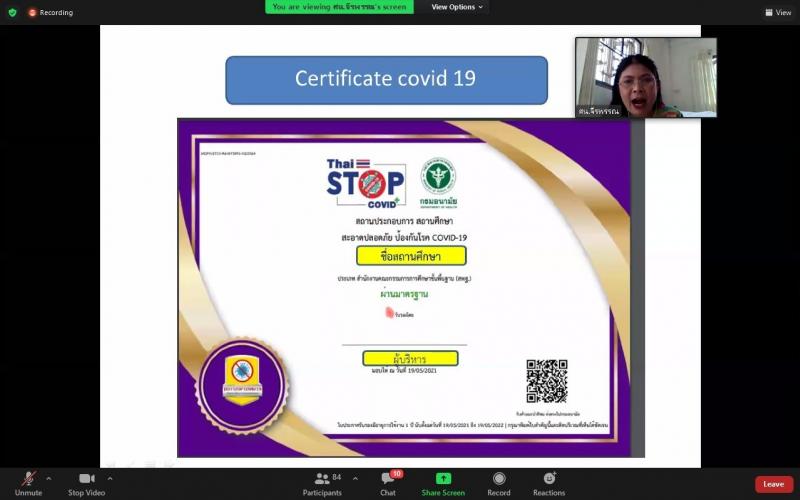800x500 pixels.
Task: Click the yellow ผู้บริหาร label
Action: click(x=410, y=359)
